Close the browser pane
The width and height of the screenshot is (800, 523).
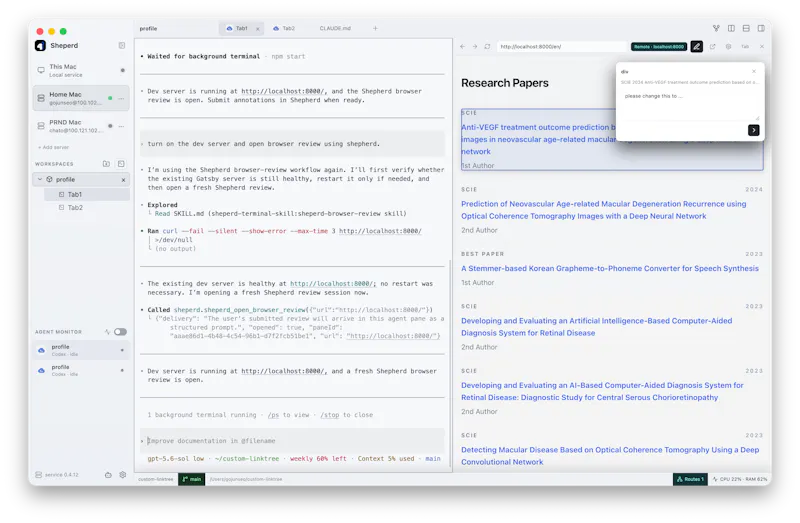point(762,46)
